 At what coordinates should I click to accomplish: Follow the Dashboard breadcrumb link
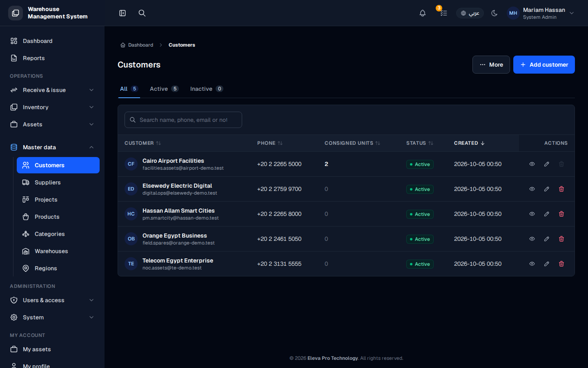click(x=137, y=45)
